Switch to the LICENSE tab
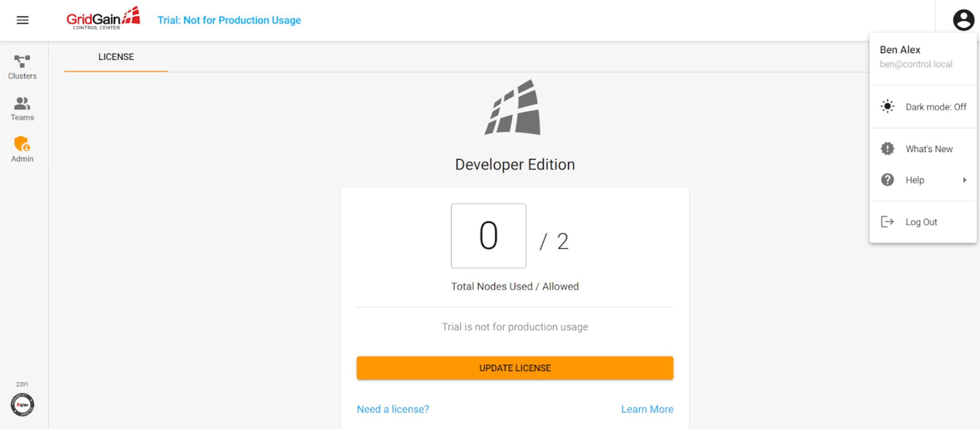Image resolution: width=980 pixels, height=429 pixels. click(116, 57)
